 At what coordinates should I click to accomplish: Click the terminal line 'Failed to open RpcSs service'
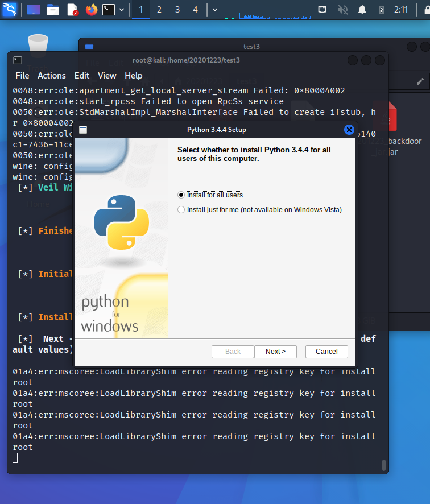pyautogui.click(x=212, y=101)
